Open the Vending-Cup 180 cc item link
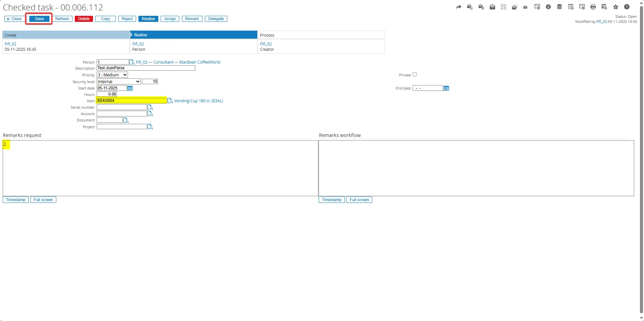Viewport: 644px width, 321px height. click(198, 101)
